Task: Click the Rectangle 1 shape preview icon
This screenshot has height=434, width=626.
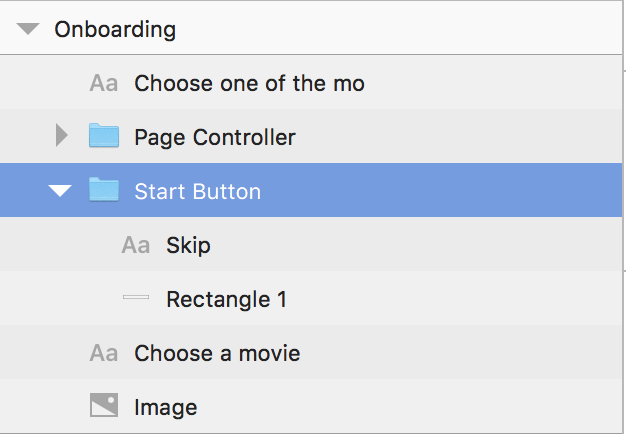Action: pyautogui.click(x=136, y=297)
